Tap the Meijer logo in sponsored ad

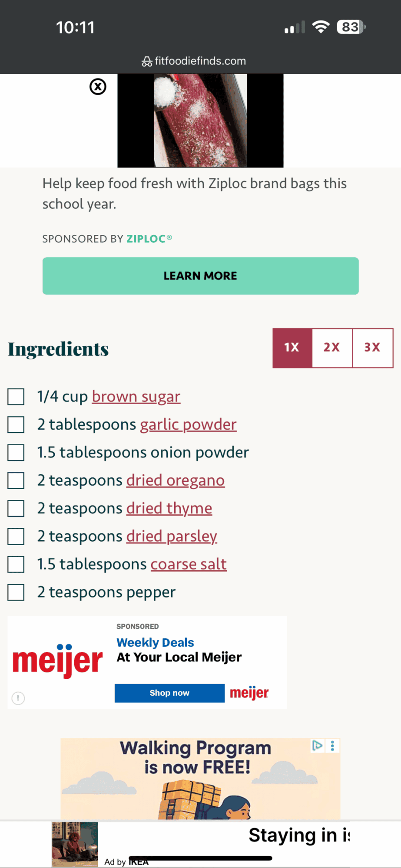[x=57, y=661]
